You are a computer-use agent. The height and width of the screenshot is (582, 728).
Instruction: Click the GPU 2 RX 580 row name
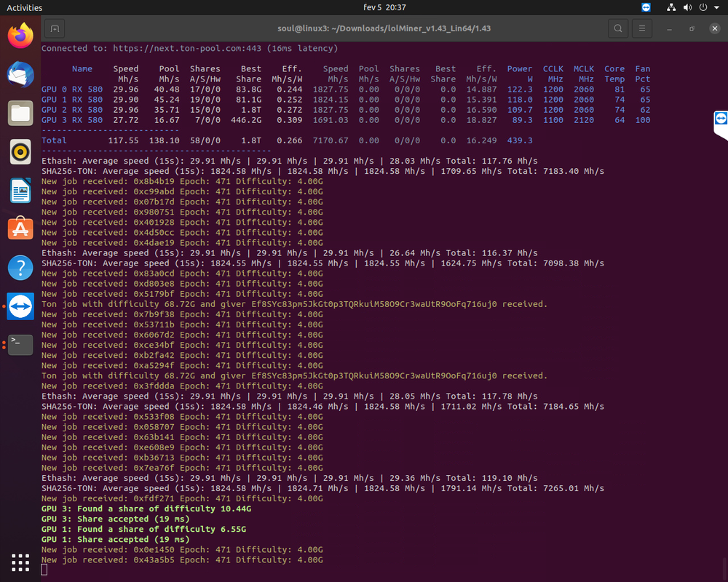[72, 110]
